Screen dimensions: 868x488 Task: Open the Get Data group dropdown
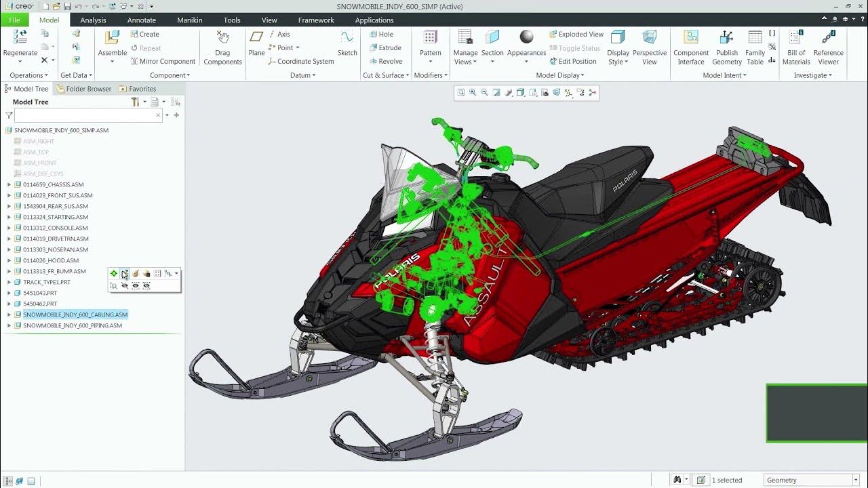[x=76, y=75]
